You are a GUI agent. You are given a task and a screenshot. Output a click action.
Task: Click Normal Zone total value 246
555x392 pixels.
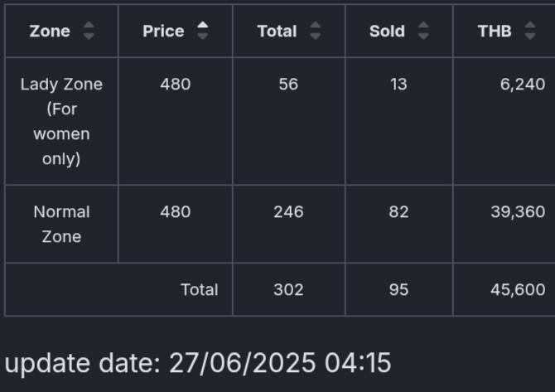pos(288,212)
